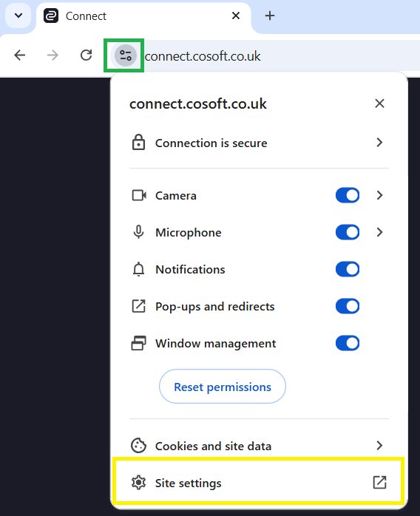Open a new tab with plus icon
This screenshot has height=516, width=420.
270,16
